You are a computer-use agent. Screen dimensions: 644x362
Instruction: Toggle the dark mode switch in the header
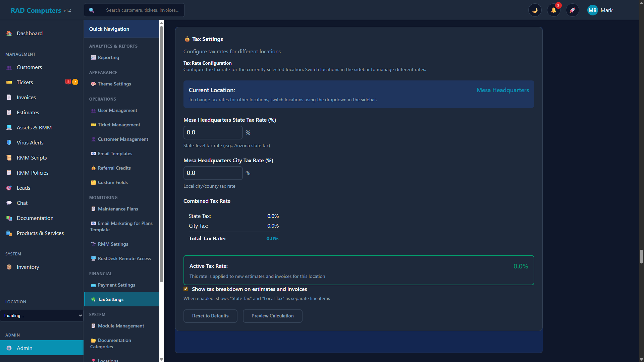click(x=535, y=10)
